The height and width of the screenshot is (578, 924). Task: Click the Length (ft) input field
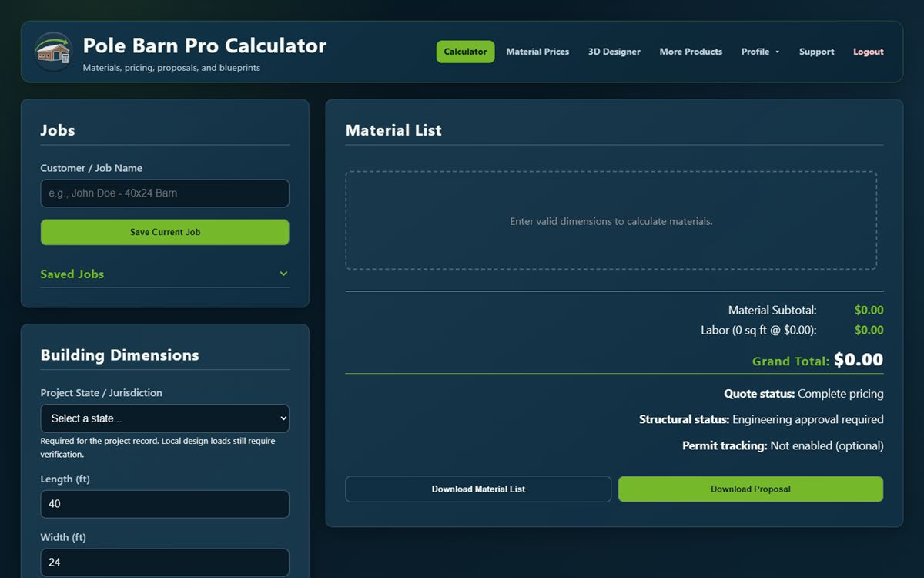[165, 504]
